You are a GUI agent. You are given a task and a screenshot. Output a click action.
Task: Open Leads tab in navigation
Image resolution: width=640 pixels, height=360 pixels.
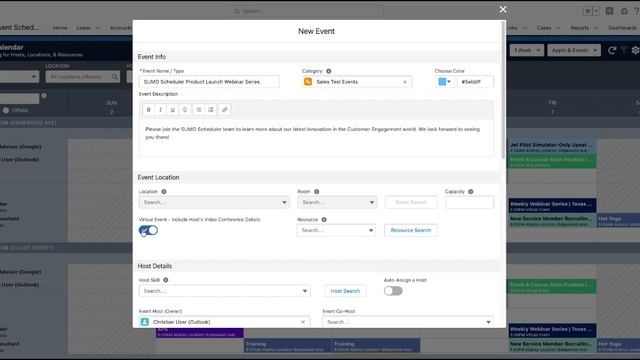point(83,28)
